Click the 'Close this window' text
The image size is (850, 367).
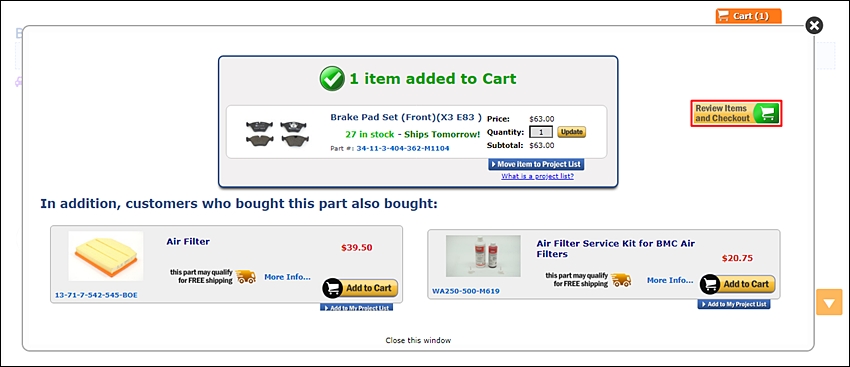click(x=418, y=340)
